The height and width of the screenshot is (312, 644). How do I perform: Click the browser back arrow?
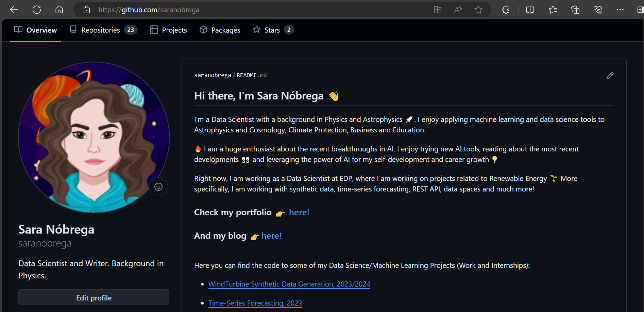pyautogui.click(x=14, y=10)
